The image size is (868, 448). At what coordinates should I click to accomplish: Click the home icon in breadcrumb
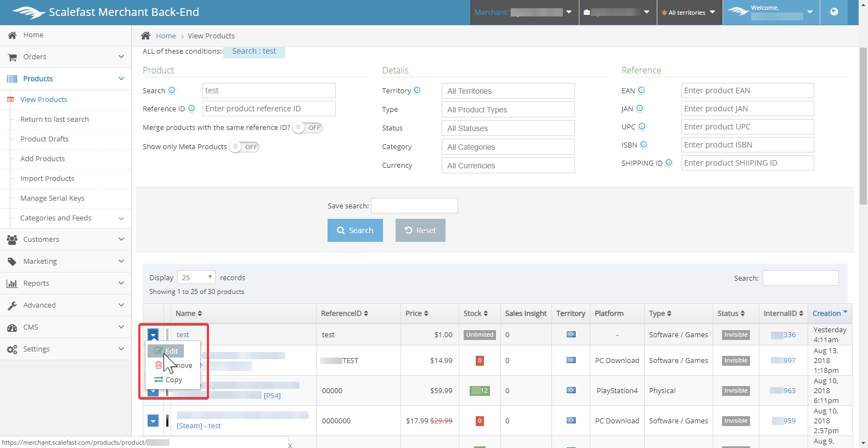[x=145, y=36]
